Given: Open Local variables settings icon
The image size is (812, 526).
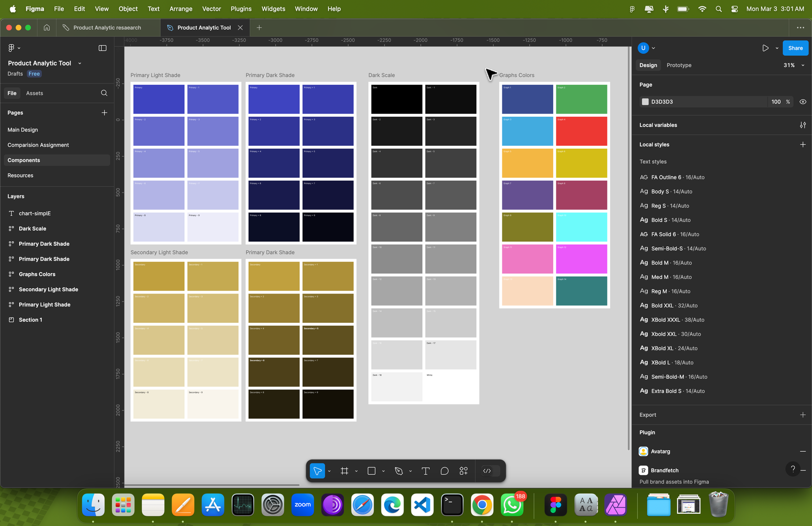Looking at the screenshot, I should click(802, 125).
